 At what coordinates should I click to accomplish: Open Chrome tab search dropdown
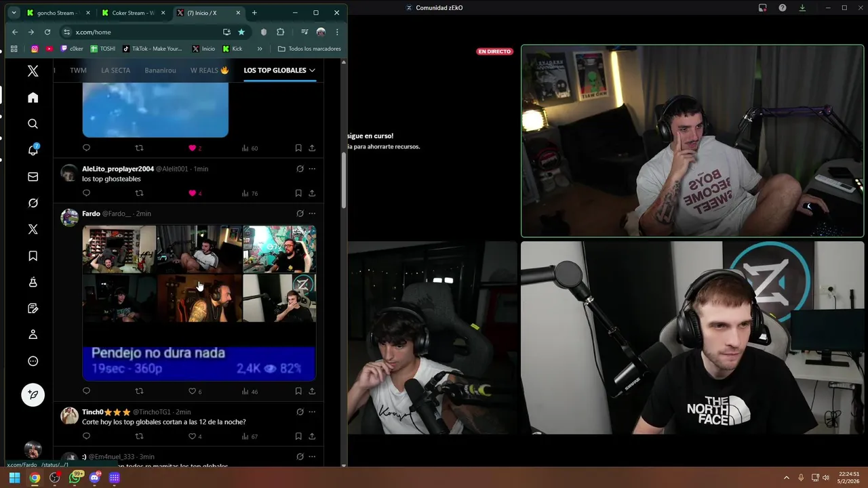point(14,13)
